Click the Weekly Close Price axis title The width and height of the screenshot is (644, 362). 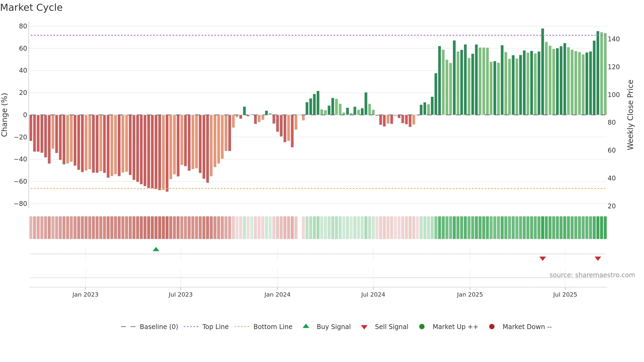pos(630,115)
